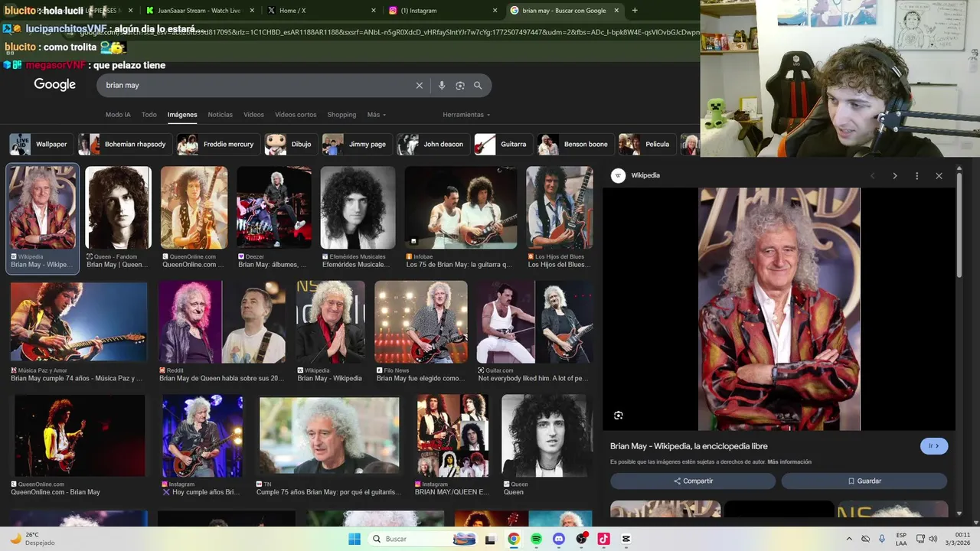Open TikTok app in taskbar
The height and width of the screenshot is (551, 980).
coord(603,539)
